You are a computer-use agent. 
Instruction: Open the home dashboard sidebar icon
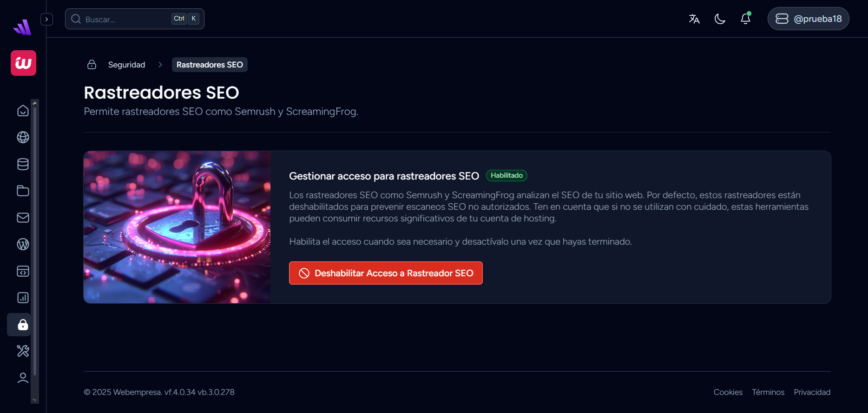(x=23, y=111)
